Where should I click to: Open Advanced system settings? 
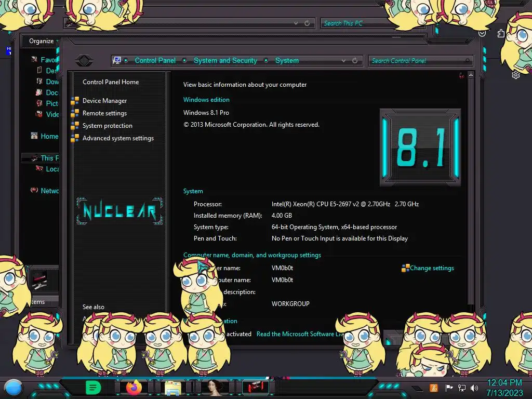(x=118, y=138)
